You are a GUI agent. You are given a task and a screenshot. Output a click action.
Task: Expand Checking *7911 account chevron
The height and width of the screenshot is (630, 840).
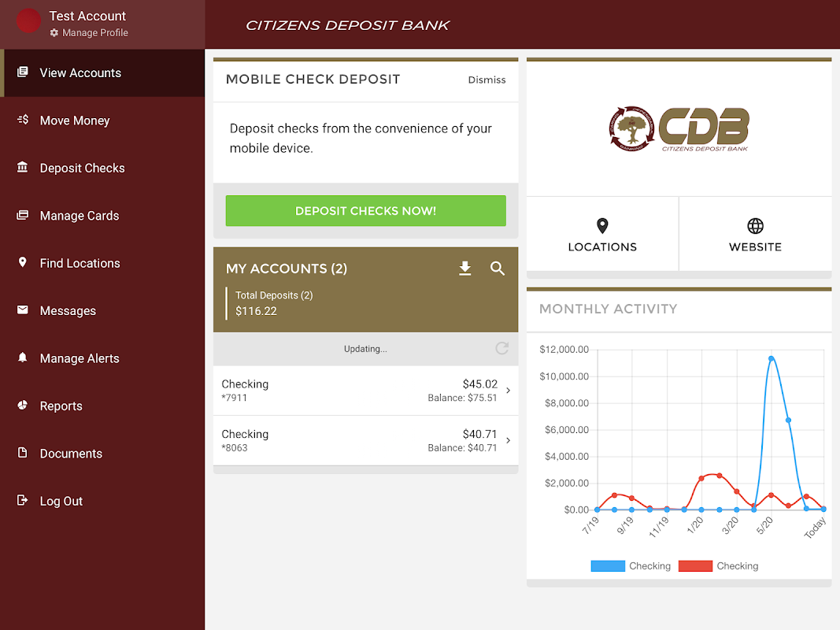(508, 391)
